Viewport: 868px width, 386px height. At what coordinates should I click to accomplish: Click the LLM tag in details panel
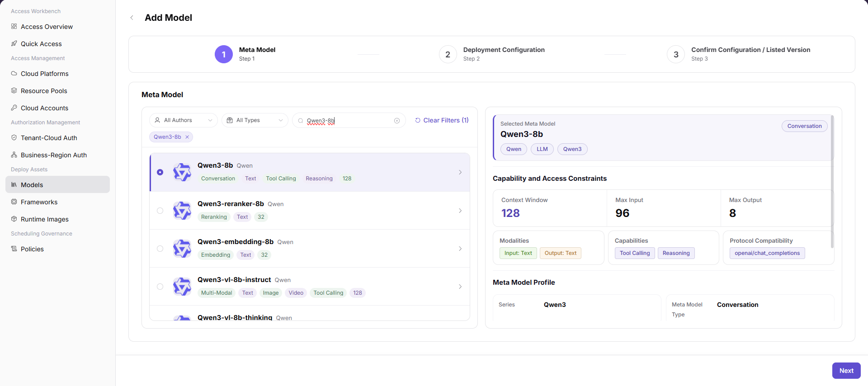point(542,149)
